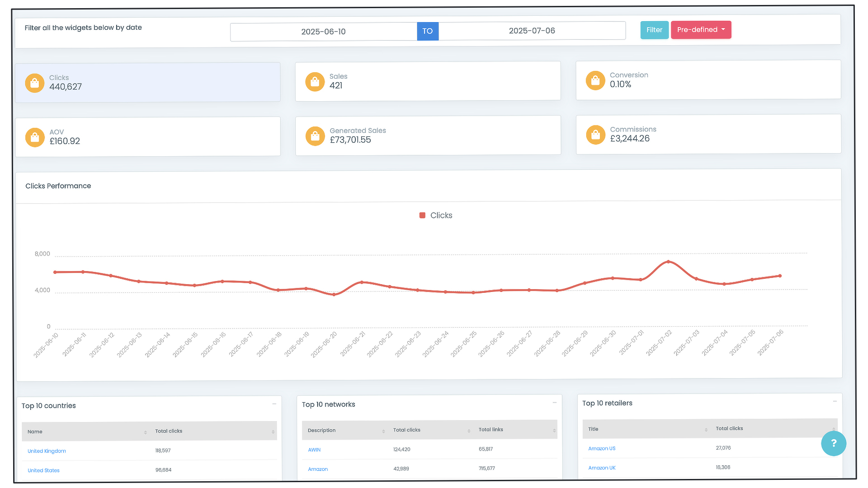This screenshot has height=488, width=868.
Task: Click the Conversion card bag icon
Action: pyautogui.click(x=595, y=80)
